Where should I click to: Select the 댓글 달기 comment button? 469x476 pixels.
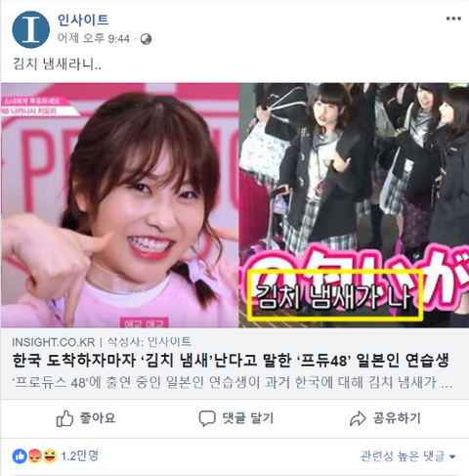[x=236, y=418]
